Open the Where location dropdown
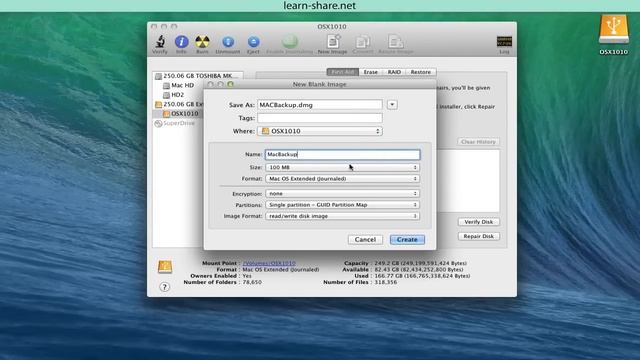The width and height of the screenshot is (640, 360). point(320,131)
